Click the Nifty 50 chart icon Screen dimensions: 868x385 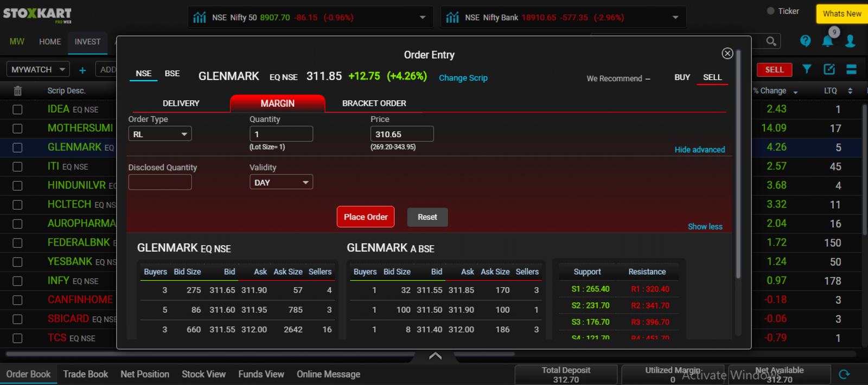point(200,17)
